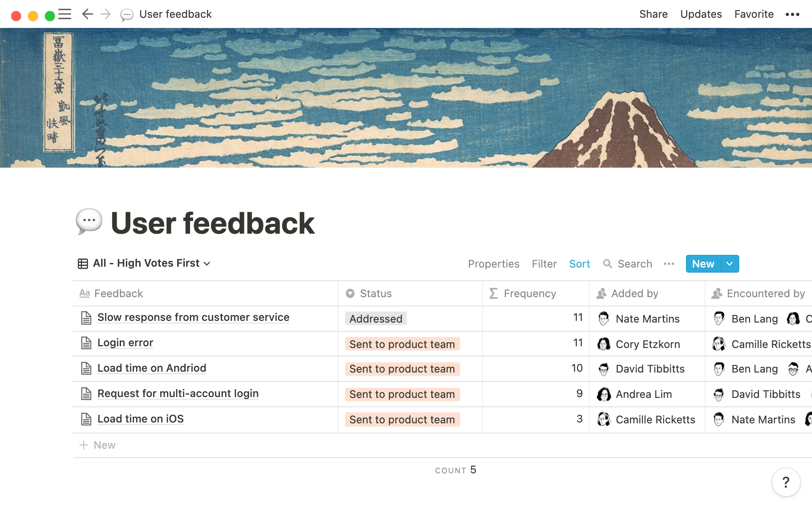Click Favorite in the top bar
812x508 pixels.
tap(754, 14)
